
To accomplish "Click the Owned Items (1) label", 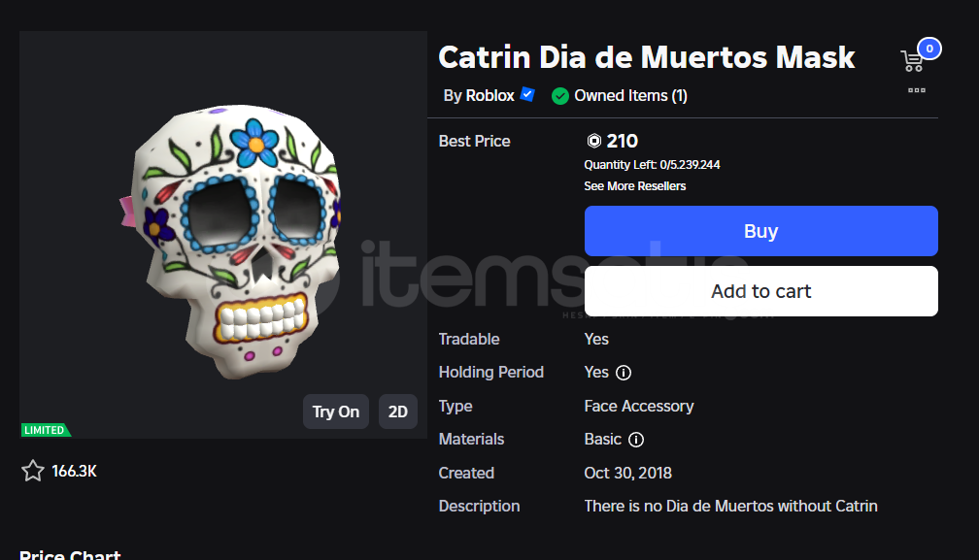I will click(630, 96).
